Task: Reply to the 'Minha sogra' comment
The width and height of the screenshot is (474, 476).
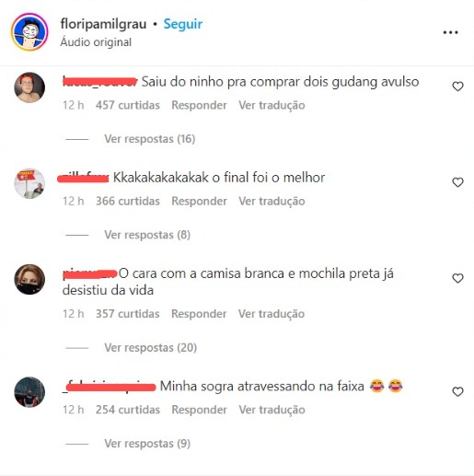Action: pos(199,410)
